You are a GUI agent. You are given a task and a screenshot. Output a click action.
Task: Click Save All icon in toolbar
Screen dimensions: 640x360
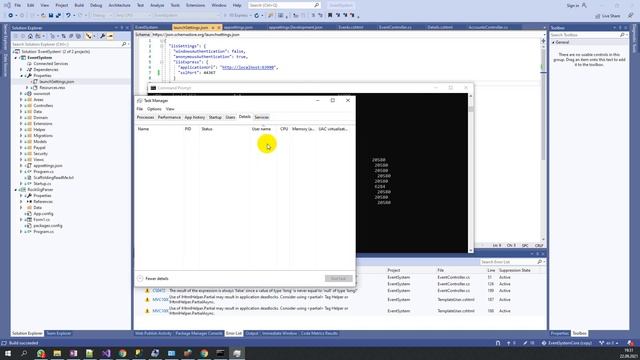coord(58,16)
